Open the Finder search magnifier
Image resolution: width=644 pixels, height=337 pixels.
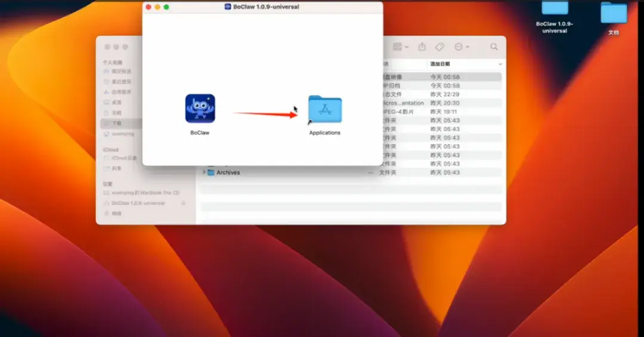pos(494,47)
